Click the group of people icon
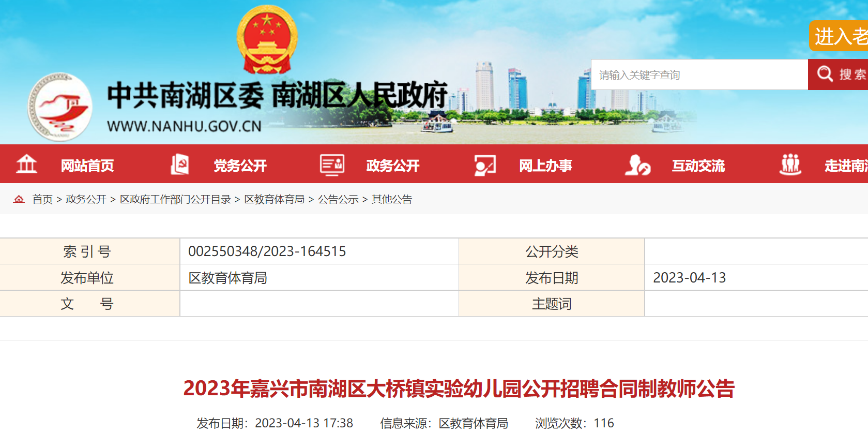Image resolution: width=868 pixels, height=432 pixels. [790, 165]
